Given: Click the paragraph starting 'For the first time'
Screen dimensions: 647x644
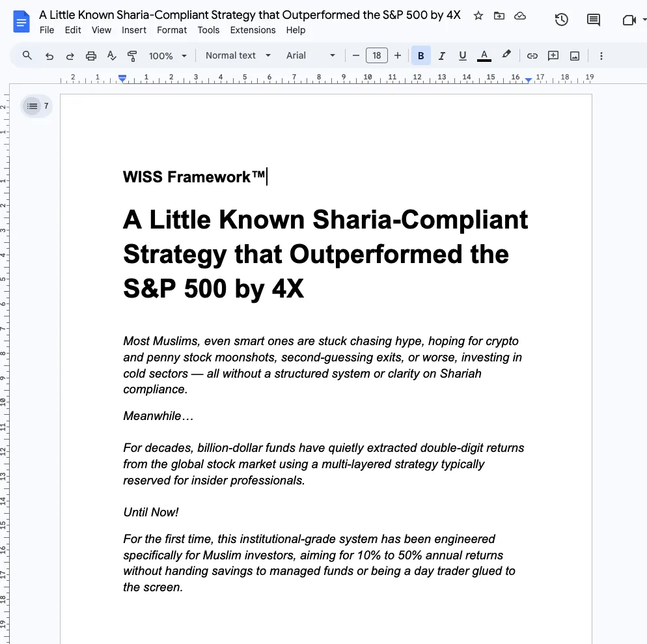Looking at the screenshot, I should click(x=319, y=563).
